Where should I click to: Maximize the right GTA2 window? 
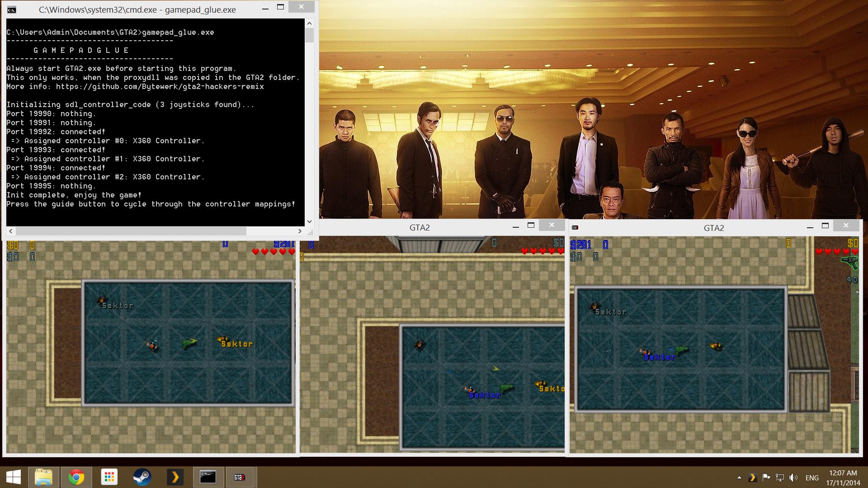[825, 225]
